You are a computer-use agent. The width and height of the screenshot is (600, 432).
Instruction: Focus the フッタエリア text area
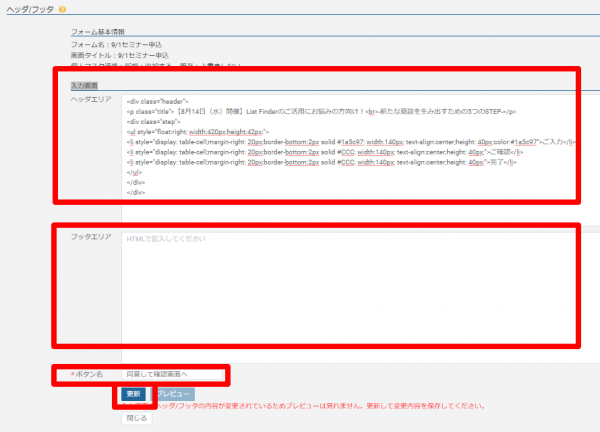(x=350, y=290)
